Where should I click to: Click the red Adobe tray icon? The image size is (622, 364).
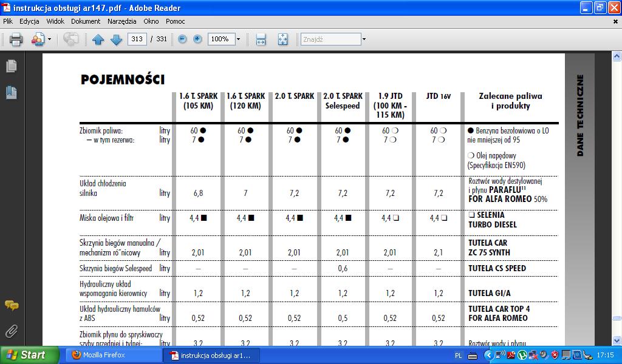pos(511,355)
